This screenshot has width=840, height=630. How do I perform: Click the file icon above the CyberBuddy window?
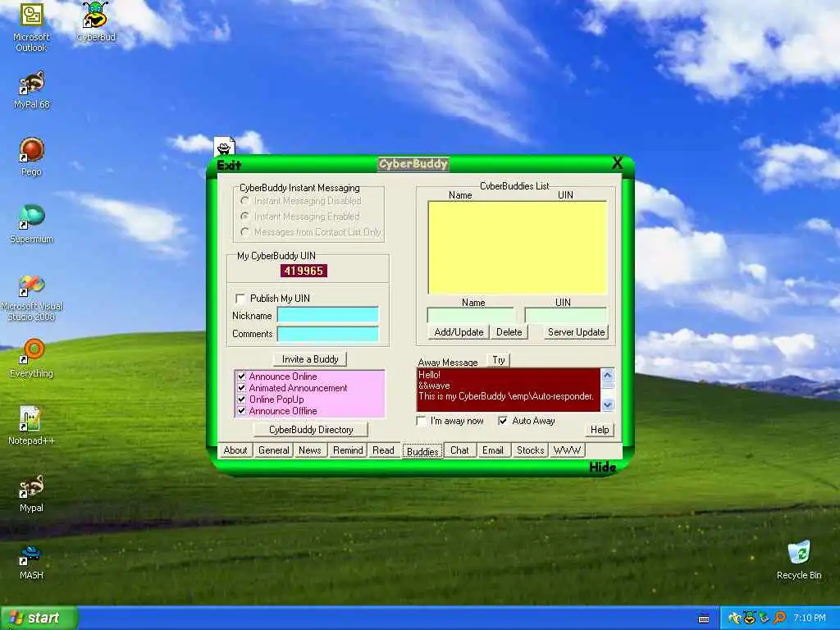point(225,146)
